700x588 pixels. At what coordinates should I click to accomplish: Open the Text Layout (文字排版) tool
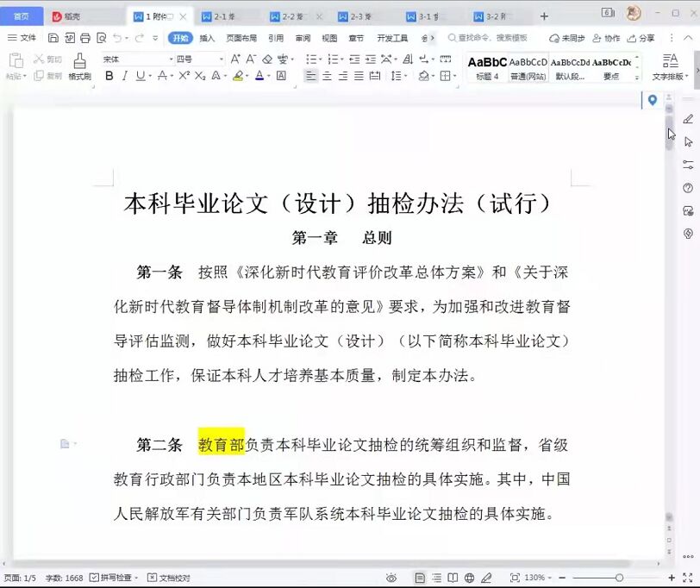click(x=670, y=66)
